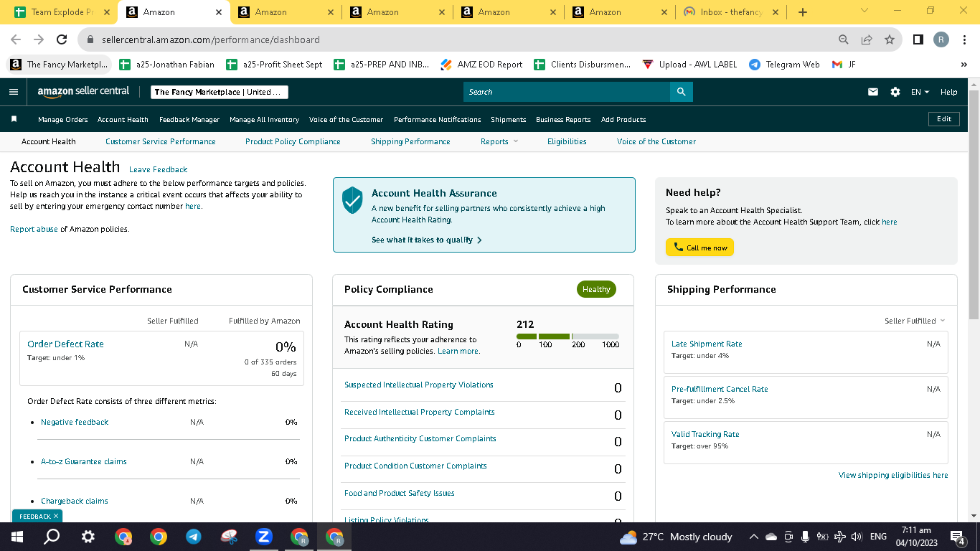
Task: Open the messages envelope icon
Action: pos(873,92)
